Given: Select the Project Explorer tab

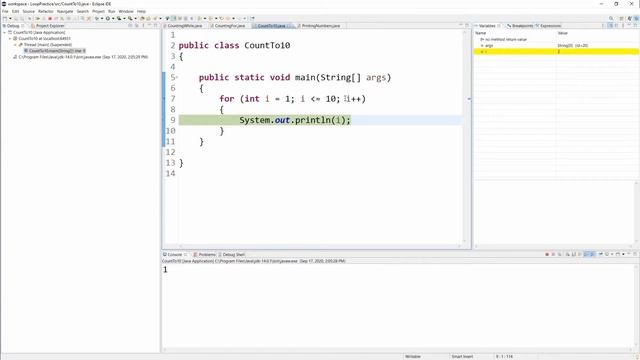Looking at the screenshot, I should pyautogui.click(x=48, y=26).
